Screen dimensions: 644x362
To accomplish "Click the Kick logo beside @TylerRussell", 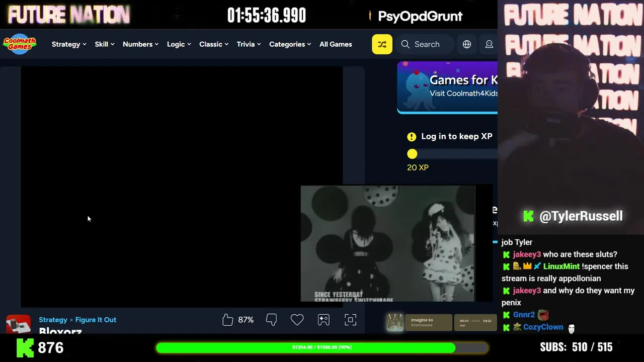I will coord(528,216).
